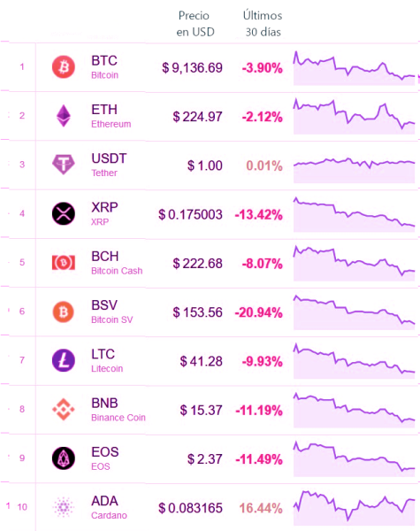420x531 pixels.
Task: Click the XRP price $0.175003
Action: (190, 214)
